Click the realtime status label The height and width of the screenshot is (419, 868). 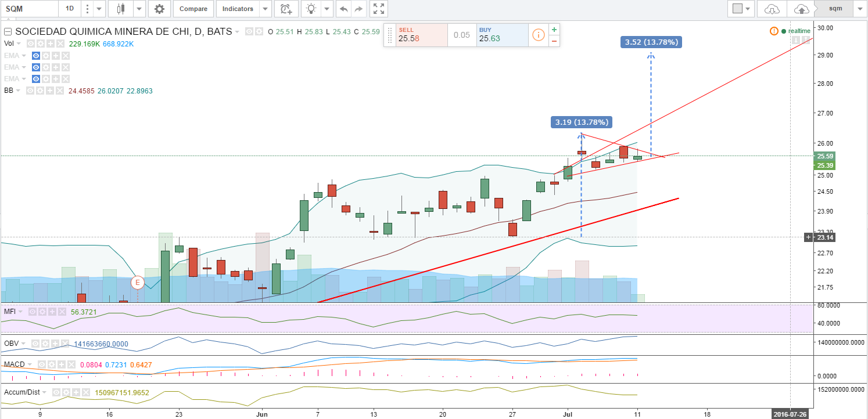click(x=799, y=31)
